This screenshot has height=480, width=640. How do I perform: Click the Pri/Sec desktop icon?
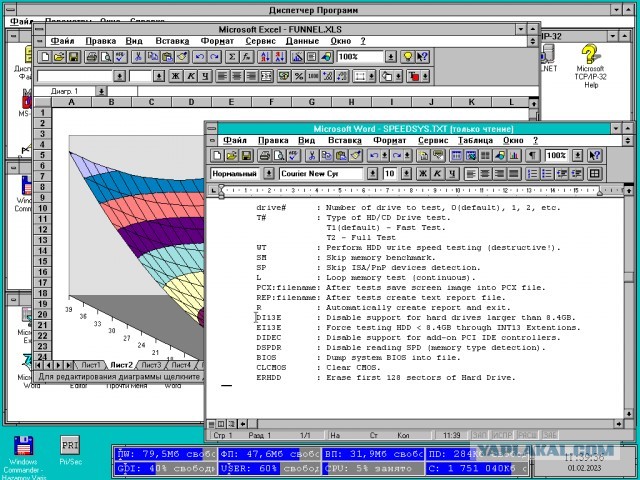coord(70,451)
